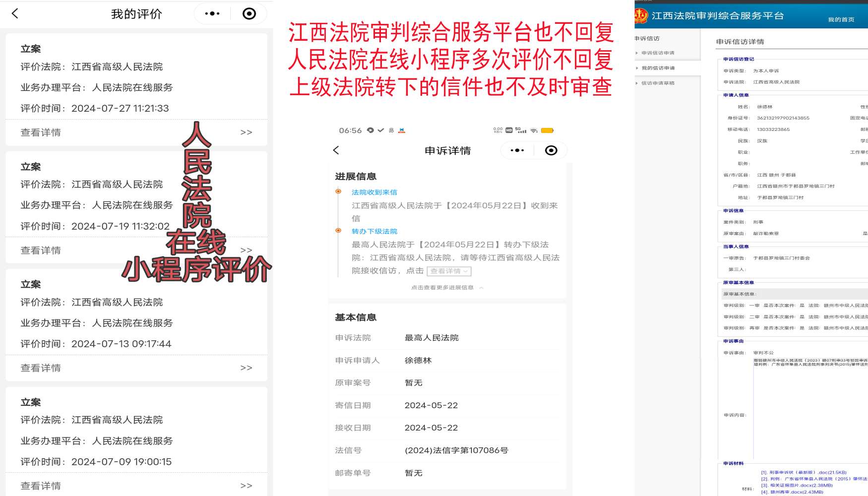Open the three-dot menu beside 我的评价 title
The image size is (868, 496).
tap(212, 13)
